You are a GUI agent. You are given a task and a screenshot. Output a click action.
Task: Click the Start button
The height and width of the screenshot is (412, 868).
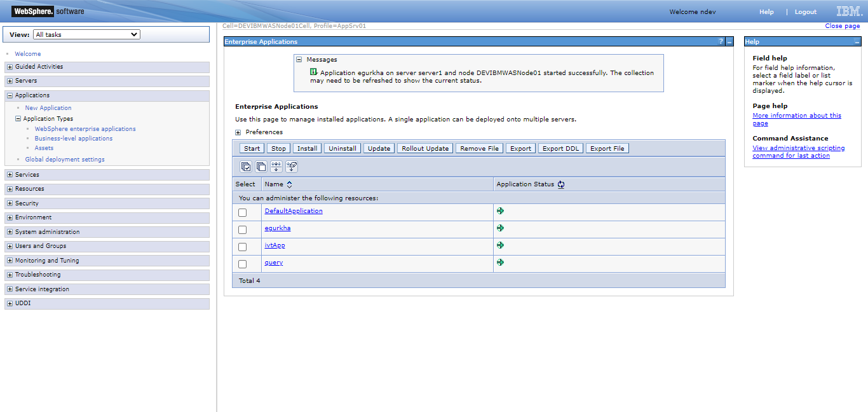click(252, 148)
